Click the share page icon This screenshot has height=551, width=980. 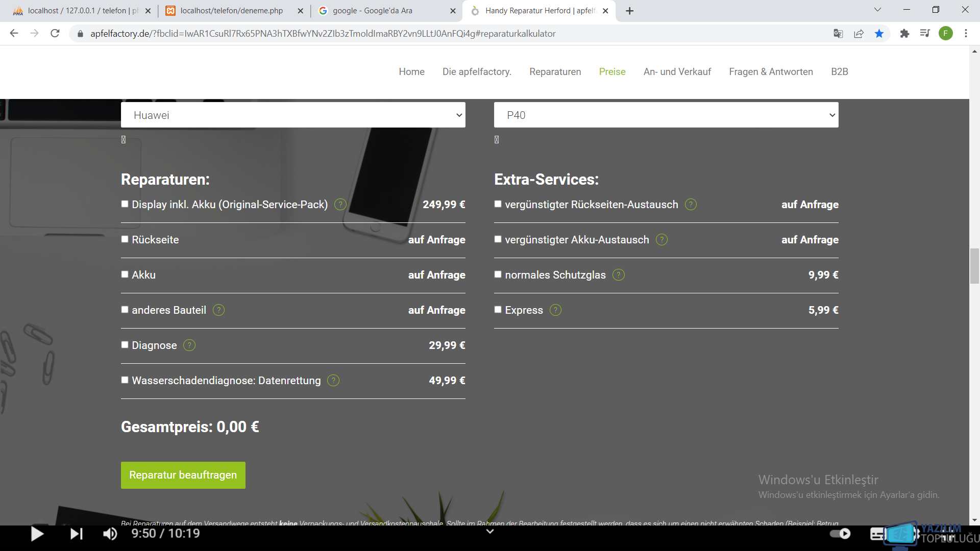coord(859,34)
